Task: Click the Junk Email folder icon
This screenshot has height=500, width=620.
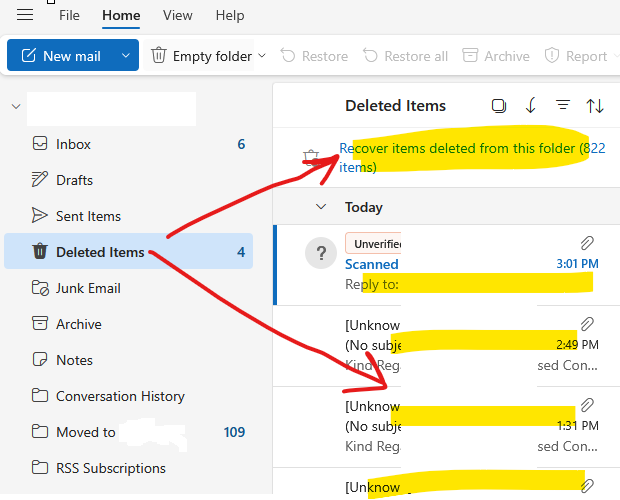Action: click(x=40, y=288)
